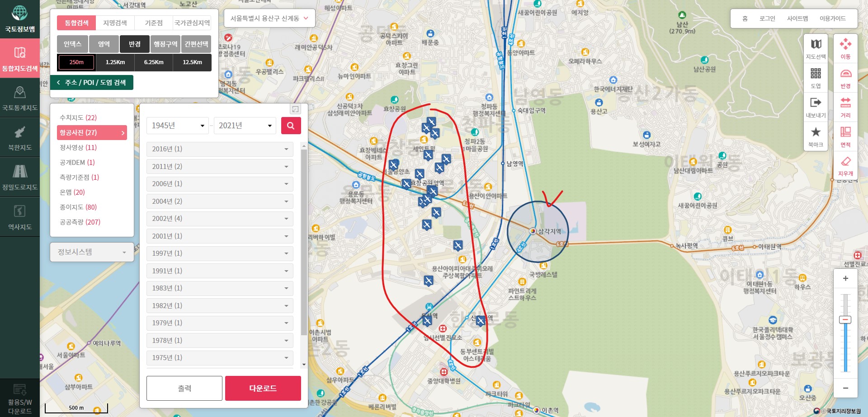Image resolution: width=868 pixels, height=417 pixels.
Task: Expand the 2004년 (2) row
Action: click(220, 201)
